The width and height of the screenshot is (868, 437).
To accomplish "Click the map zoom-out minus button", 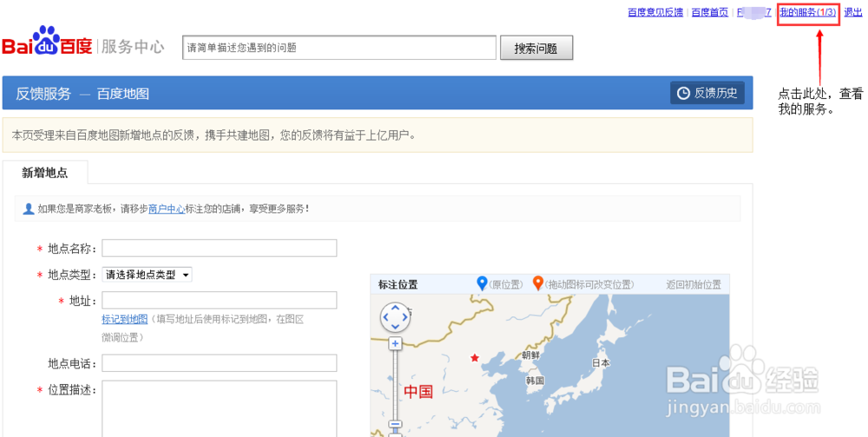I will (395, 425).
